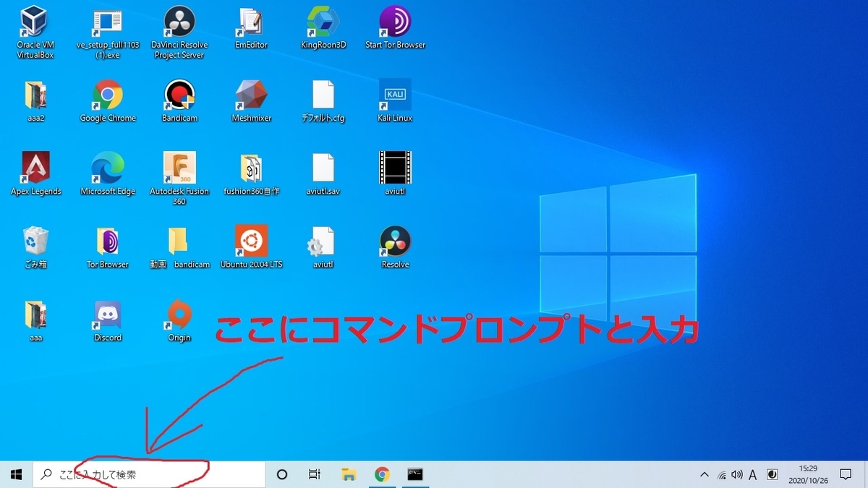868x488 pixels.
Task: Open Chrome from the taskbar
Action: tap(382, 474)
